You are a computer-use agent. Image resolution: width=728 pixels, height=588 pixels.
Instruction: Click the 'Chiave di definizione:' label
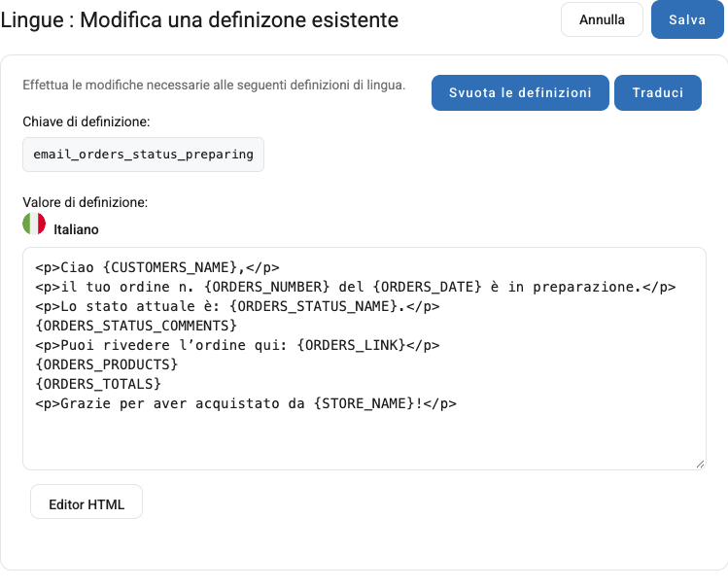click(x=87, y=121)
